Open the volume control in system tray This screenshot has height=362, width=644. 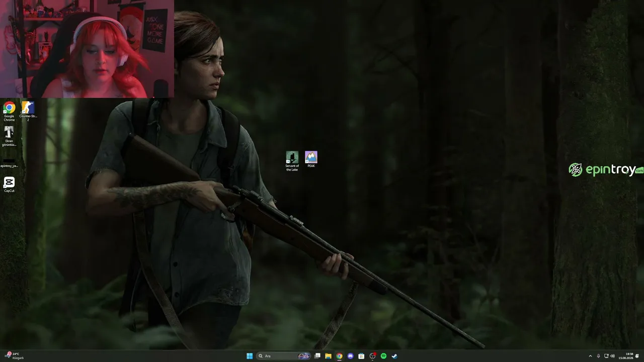[612, 356]
